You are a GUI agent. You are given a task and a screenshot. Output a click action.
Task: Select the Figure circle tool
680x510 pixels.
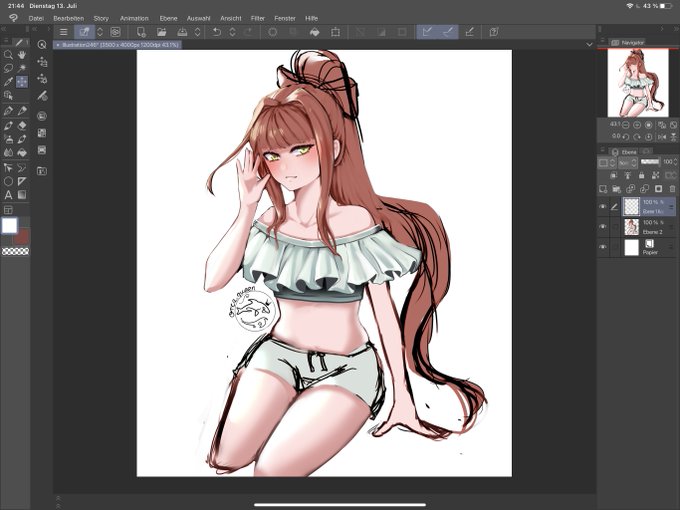pos(8,181)
